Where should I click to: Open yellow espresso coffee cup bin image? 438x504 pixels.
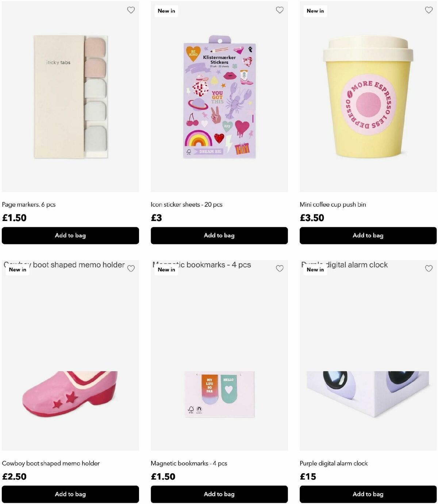click(368, 97)
